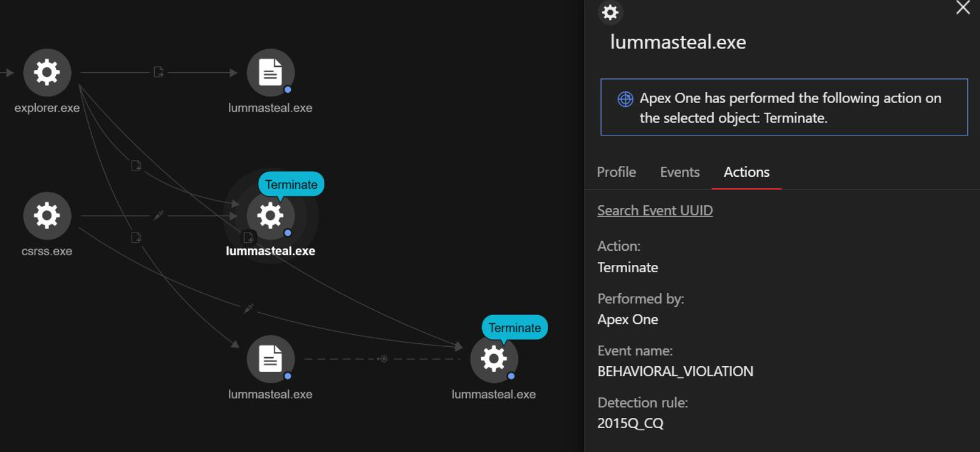980x452 pixels.
Task: Select the lummasteal.exe file node on the dashed line
Action: point(270,359)
